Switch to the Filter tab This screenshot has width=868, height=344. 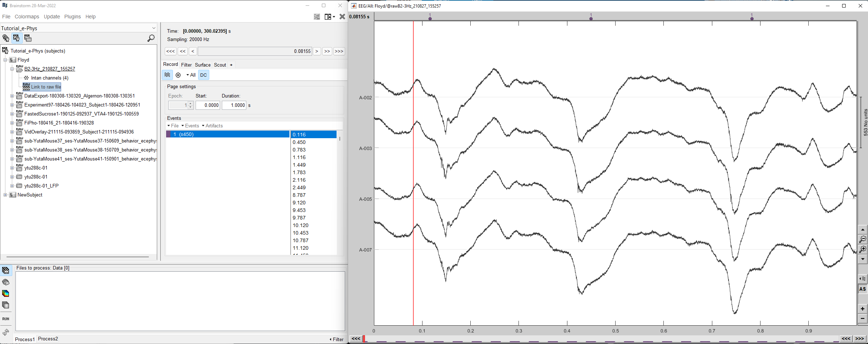tap(186, 65)
